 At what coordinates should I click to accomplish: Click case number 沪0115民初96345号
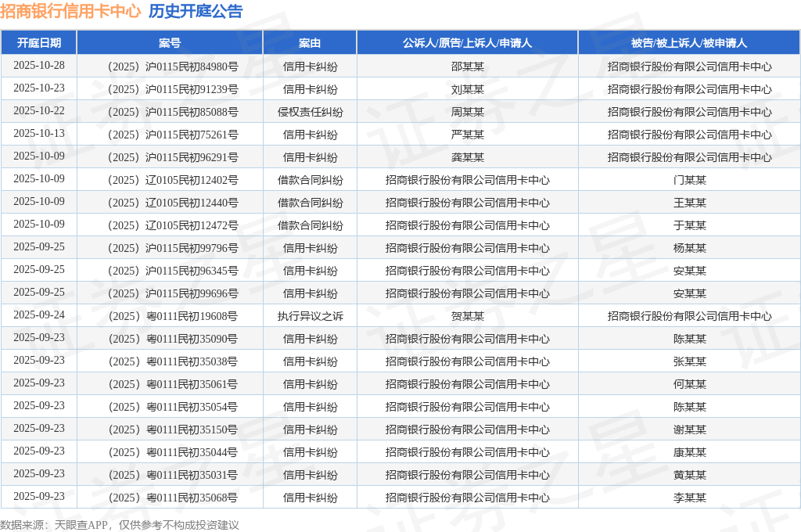173,271
